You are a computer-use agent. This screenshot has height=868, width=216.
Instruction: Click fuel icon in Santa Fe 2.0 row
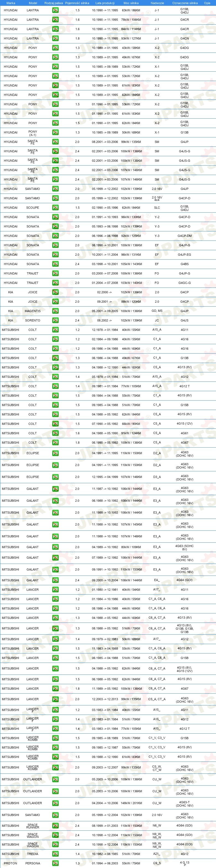[x=56, y=142]
